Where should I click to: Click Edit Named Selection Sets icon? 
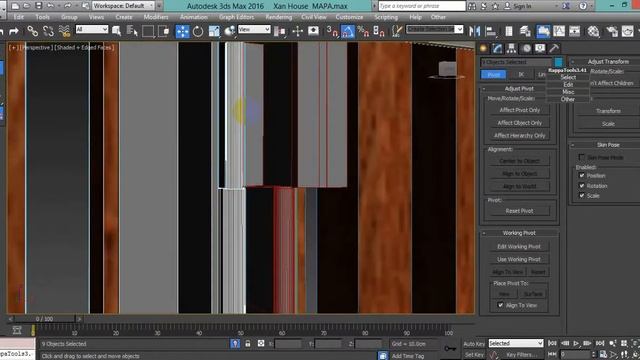(396, 31)
